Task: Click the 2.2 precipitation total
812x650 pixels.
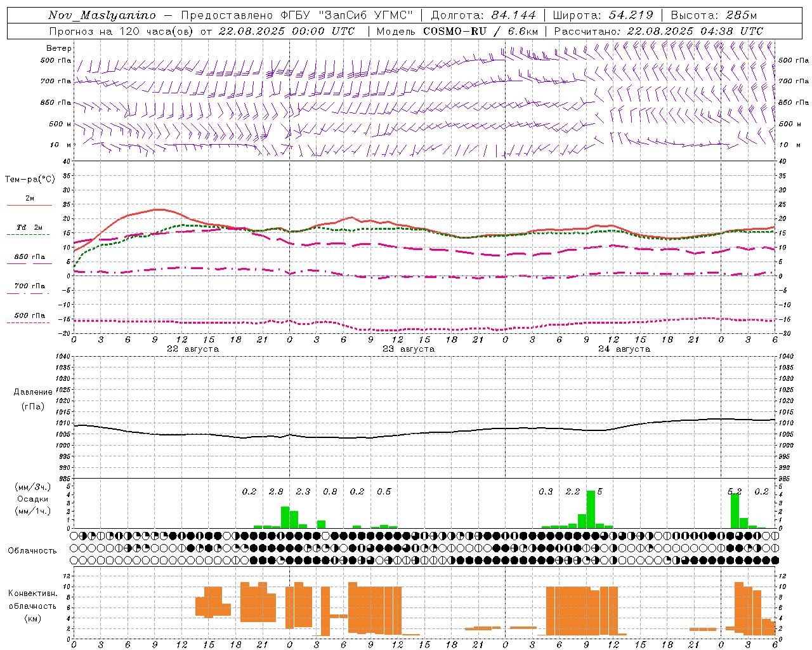Action: (x=573, y=492)
